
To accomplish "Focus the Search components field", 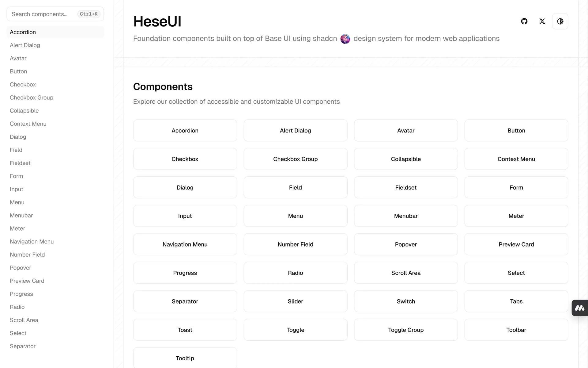I will tap(43, 14).
